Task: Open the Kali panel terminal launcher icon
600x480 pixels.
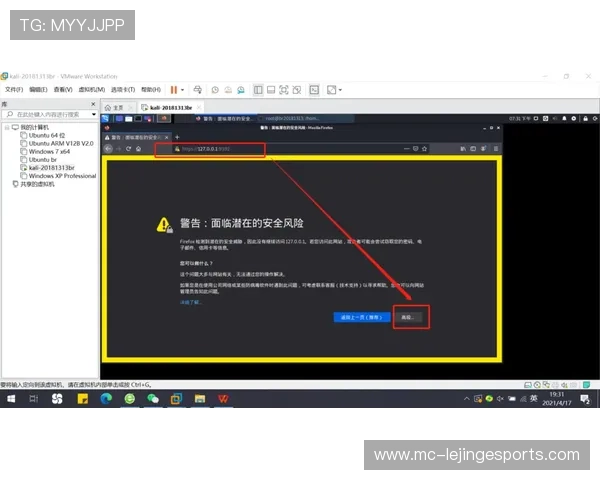Action: click(x=138, y=119)
